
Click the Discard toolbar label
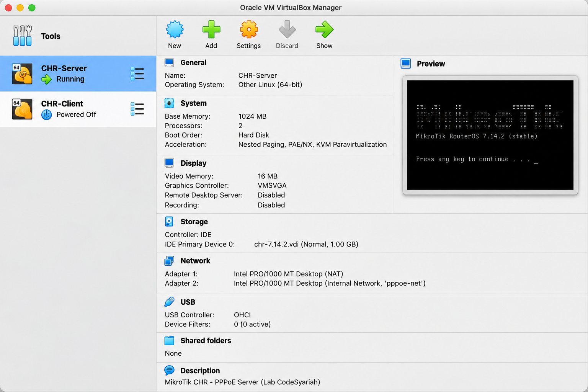pos(287,46)
